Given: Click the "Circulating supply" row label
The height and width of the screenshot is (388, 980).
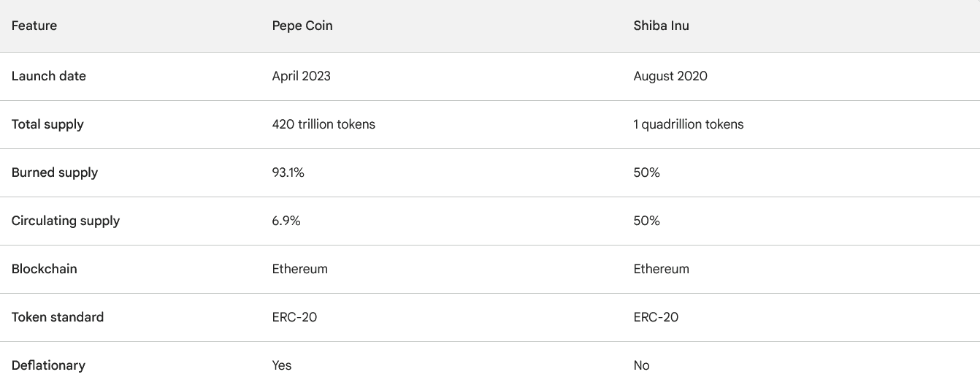Looking at the screenshot, I should tap(66, 221).
